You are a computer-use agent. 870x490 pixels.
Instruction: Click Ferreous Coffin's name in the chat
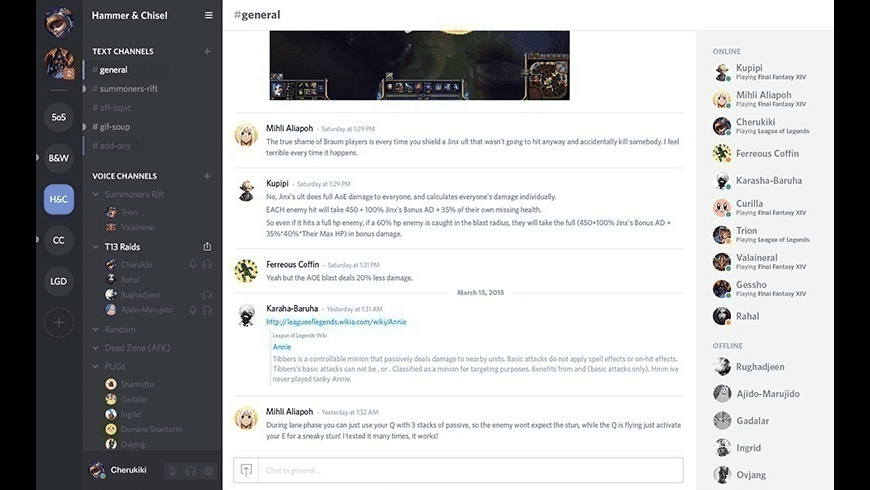[x=292, y=264]
